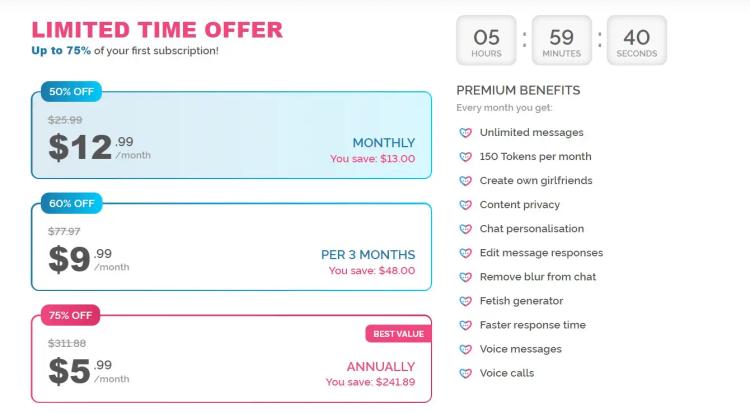Viewport: 750px width, 413px height.
Task: Click the heart icon beside Remove blur from chat
Action: [465, 277]
